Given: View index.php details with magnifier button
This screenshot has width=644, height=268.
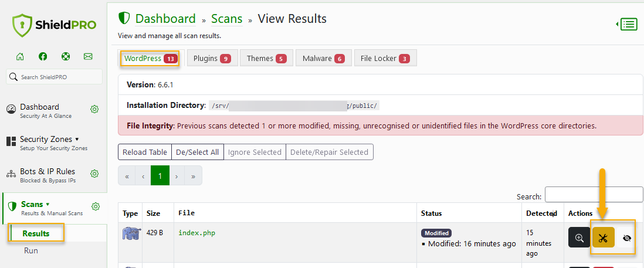Looking at the screenshot, I should point(579,238).
